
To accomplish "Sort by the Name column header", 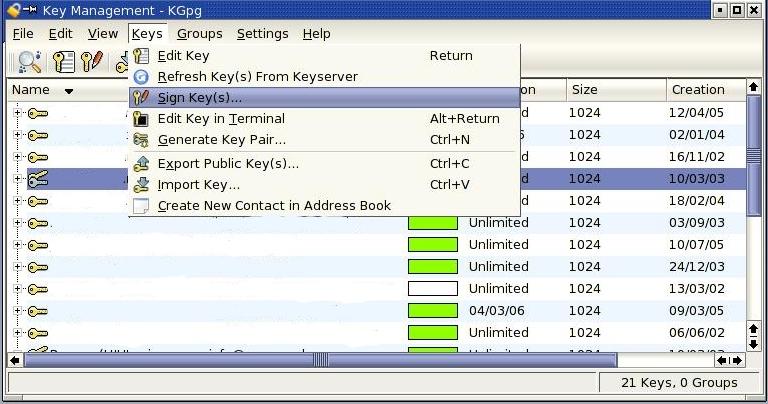I will [x=67, y=90].
